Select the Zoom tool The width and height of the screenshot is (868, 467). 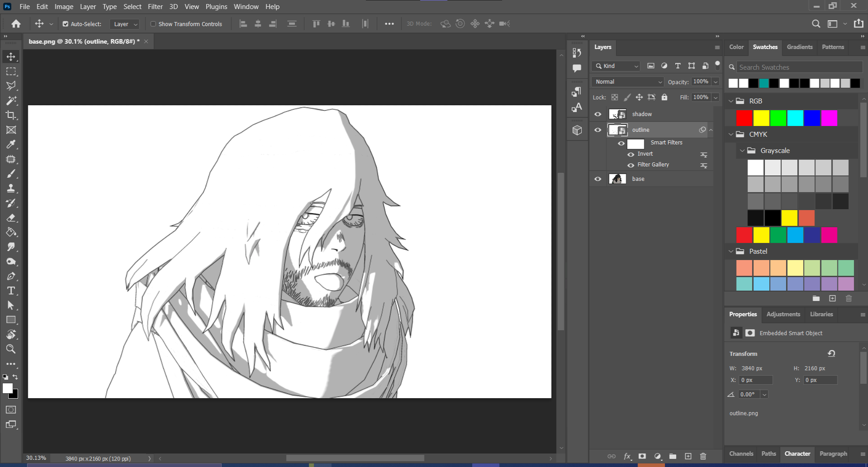[x=11, y=349]
